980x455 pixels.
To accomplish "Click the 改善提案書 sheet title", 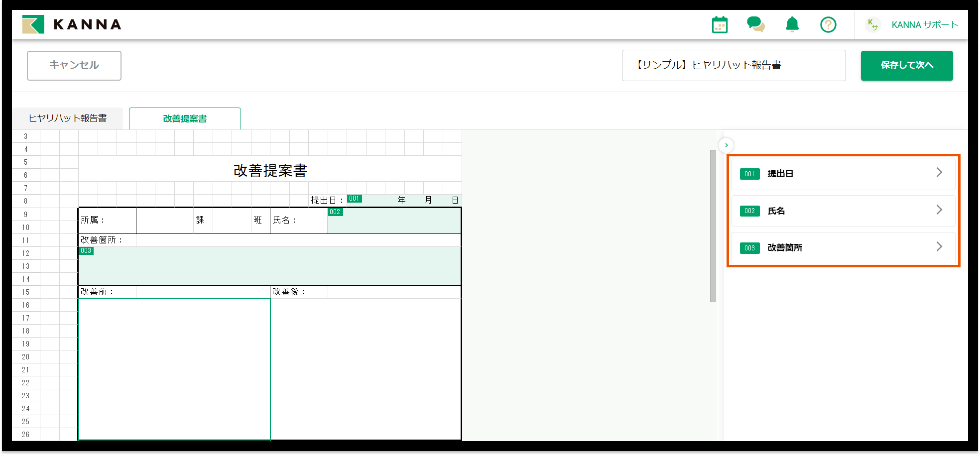I will (x=270, y=171).
